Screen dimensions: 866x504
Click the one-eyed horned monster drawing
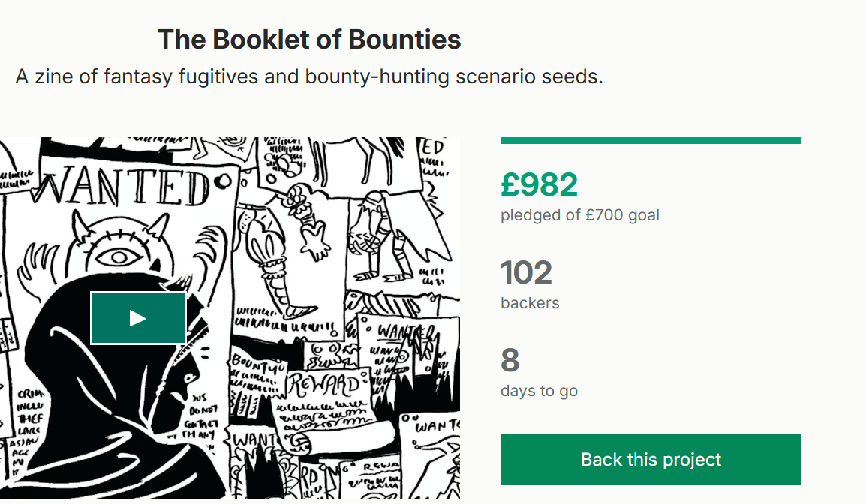click(120, 251)
